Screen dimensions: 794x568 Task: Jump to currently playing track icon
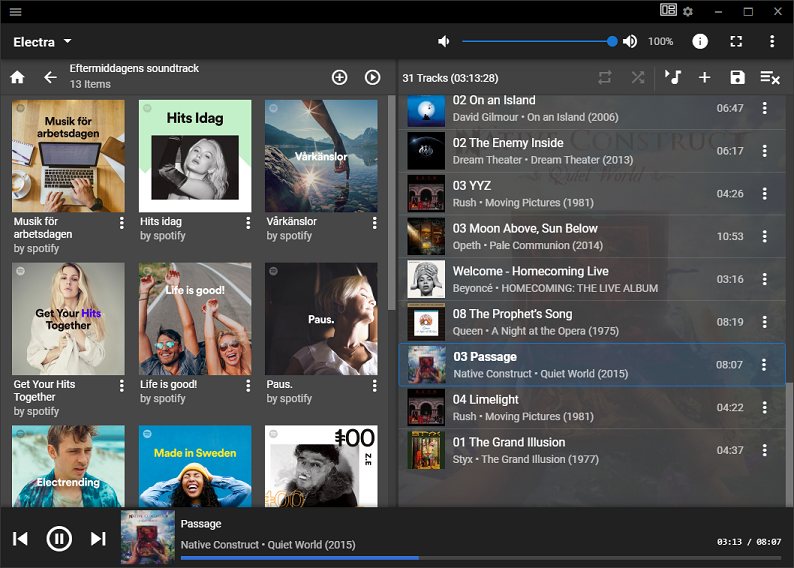coord(672,77)
